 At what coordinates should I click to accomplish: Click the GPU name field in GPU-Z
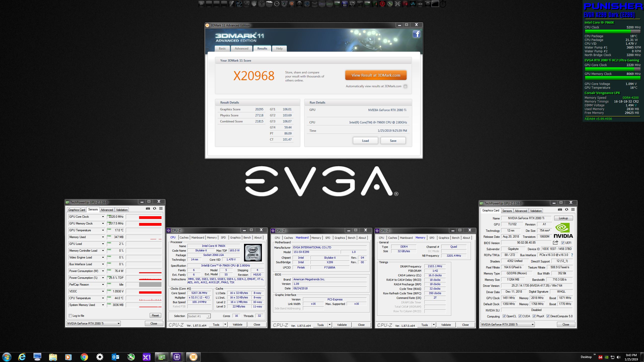click(526, 218)
